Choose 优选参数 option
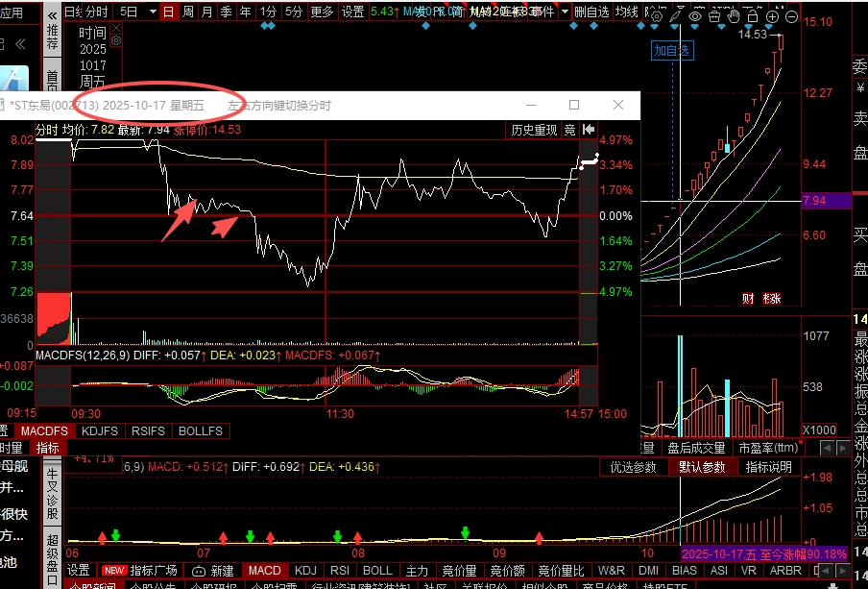Screen dimensions: 868x589 pos(633,467)
